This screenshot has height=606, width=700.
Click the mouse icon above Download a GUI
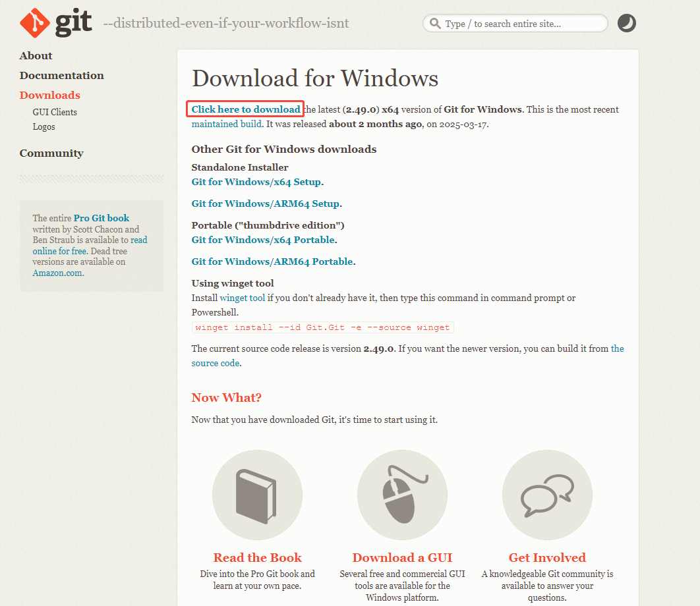(x=402, y=494)
